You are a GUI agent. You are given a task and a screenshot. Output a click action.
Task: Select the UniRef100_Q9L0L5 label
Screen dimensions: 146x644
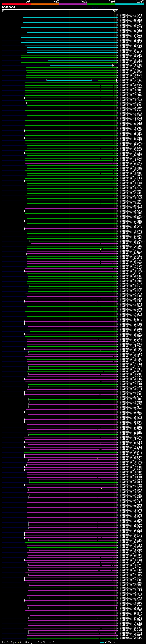click(131, 552)
